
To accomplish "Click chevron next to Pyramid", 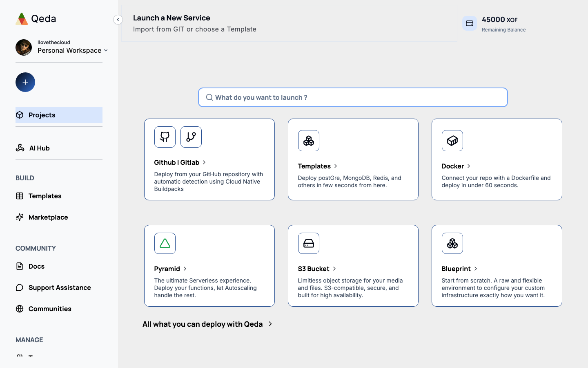I will 185,269.
